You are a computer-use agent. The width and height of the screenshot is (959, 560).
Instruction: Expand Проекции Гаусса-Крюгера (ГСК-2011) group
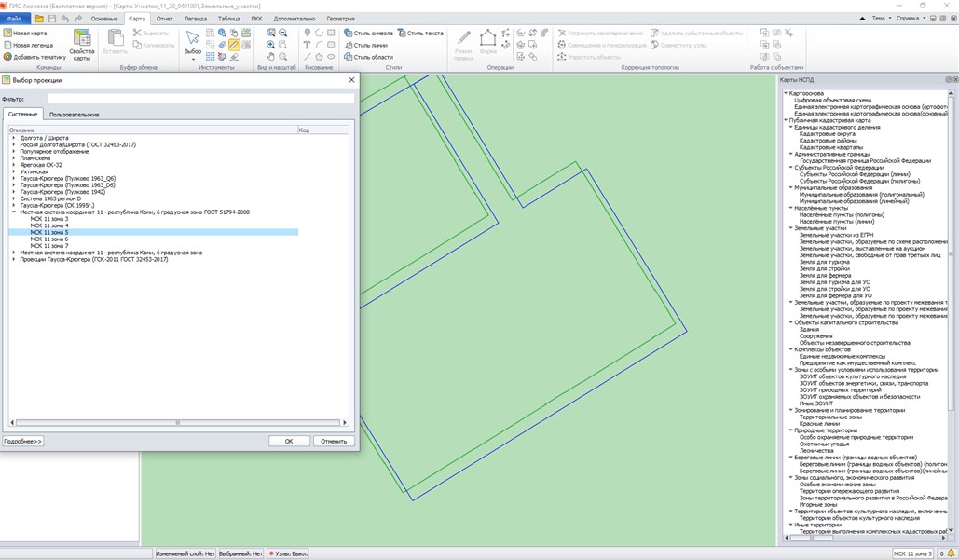coord(14,259)
